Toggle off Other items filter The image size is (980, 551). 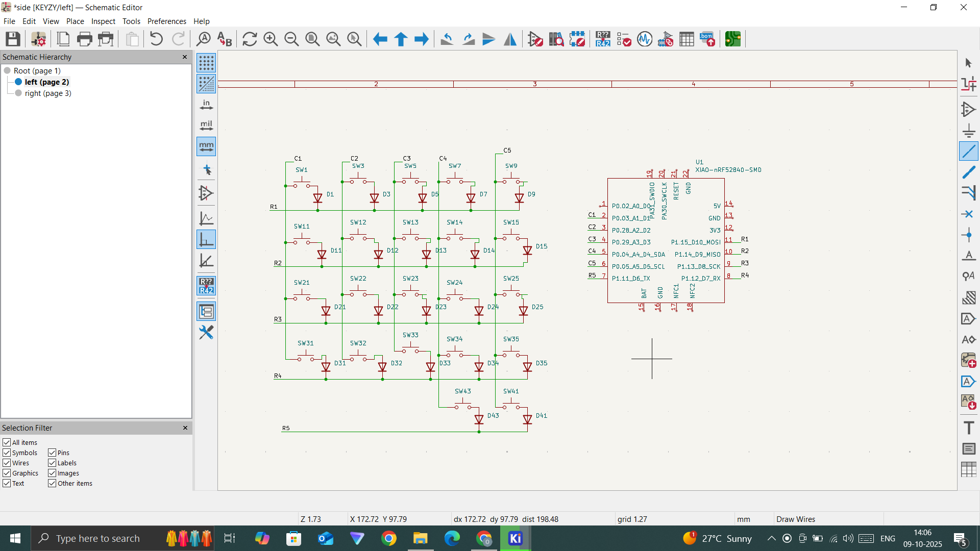pos(52,483)
